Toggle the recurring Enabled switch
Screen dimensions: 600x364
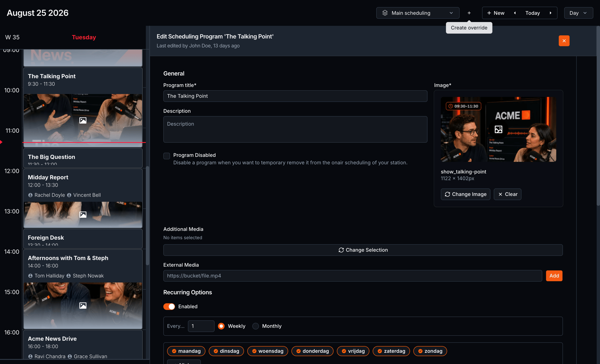click(x=169, y=306)
